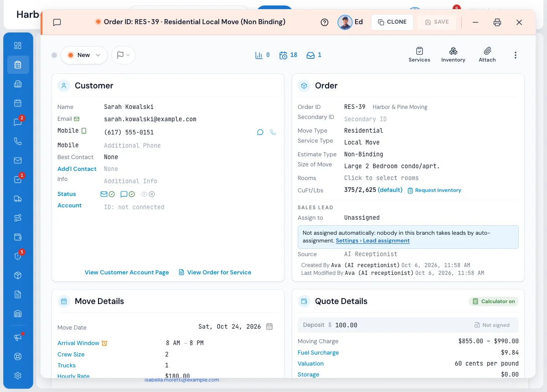Toggle the Calculator on badge
The image size is (547, 392).
(x=494, y=301)
